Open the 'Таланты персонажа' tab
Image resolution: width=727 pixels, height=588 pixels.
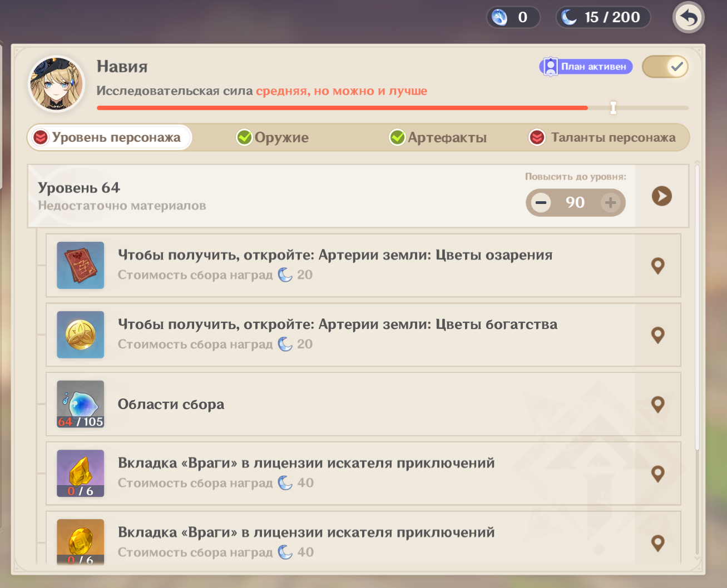pyautogui.click(x=602, y=137)
